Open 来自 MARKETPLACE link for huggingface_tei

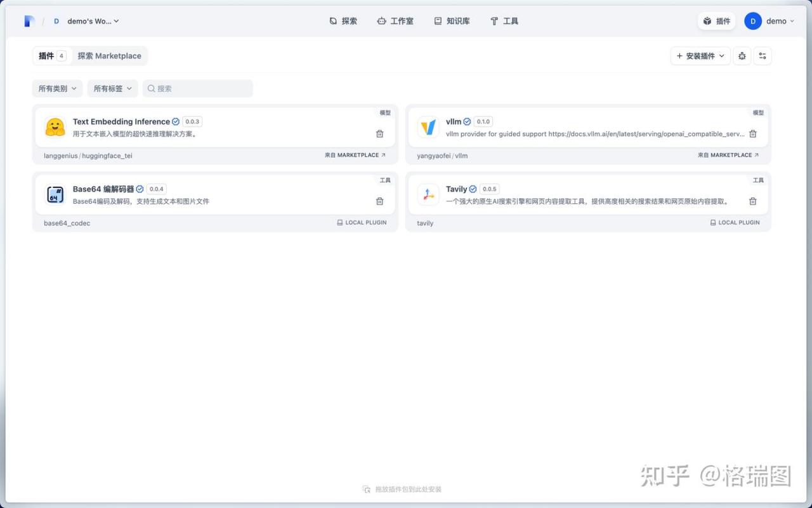pyautogui.click(x=355, y=155)
